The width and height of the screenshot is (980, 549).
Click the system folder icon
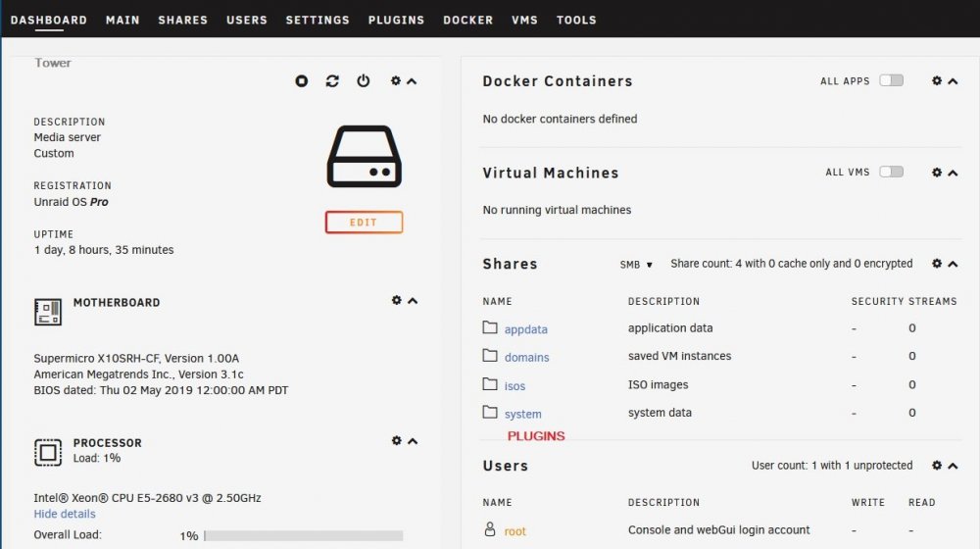pos(490,412)
